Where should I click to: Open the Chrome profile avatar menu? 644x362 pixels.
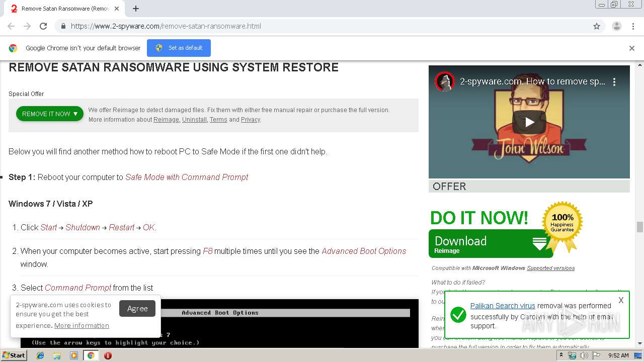(x=616, y=26)
